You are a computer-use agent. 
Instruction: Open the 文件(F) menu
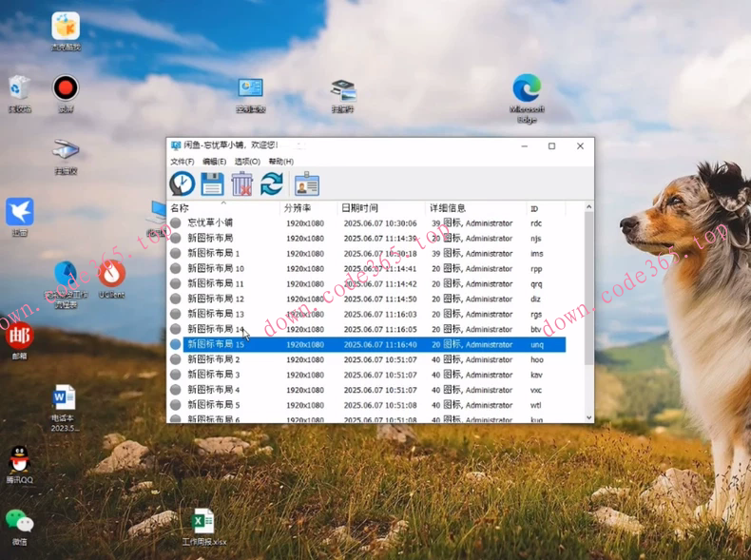pyautogui.click(x=182, y=162)
